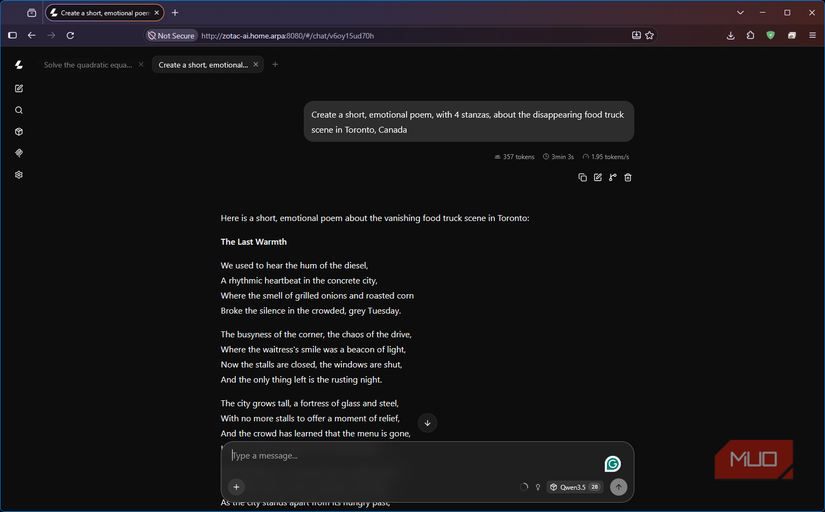
Task: Click the loading spinner in message box
Action: tap(524, 487)
